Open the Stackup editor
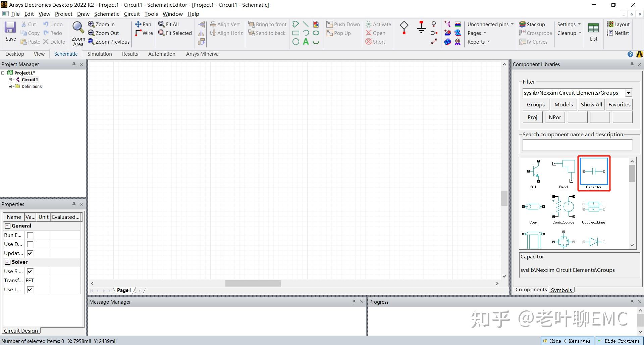The width and height of the screenshot is (644, 345). pos(532,24)
